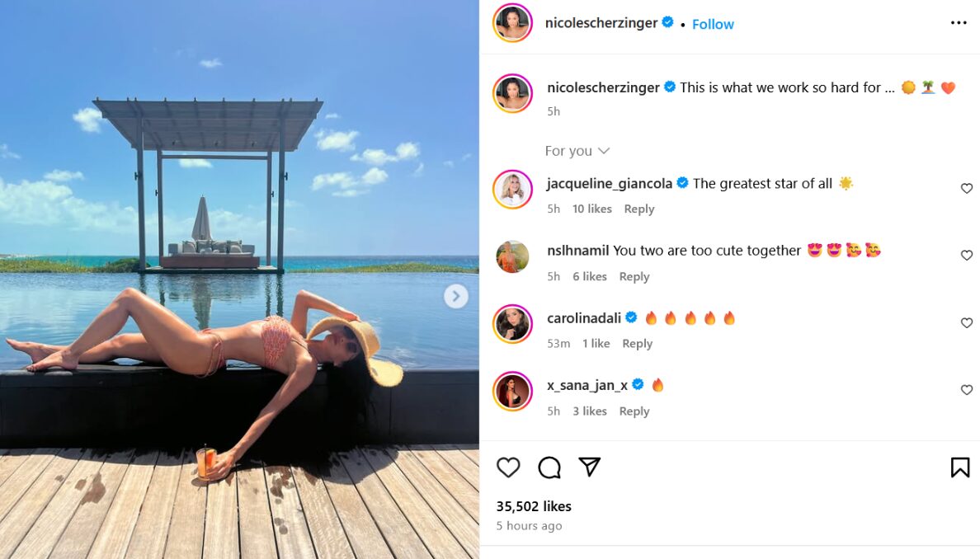Open nicolescherzinger's profile avatar in header
Viewport: 980px width, 559px height.
[512, 22]
